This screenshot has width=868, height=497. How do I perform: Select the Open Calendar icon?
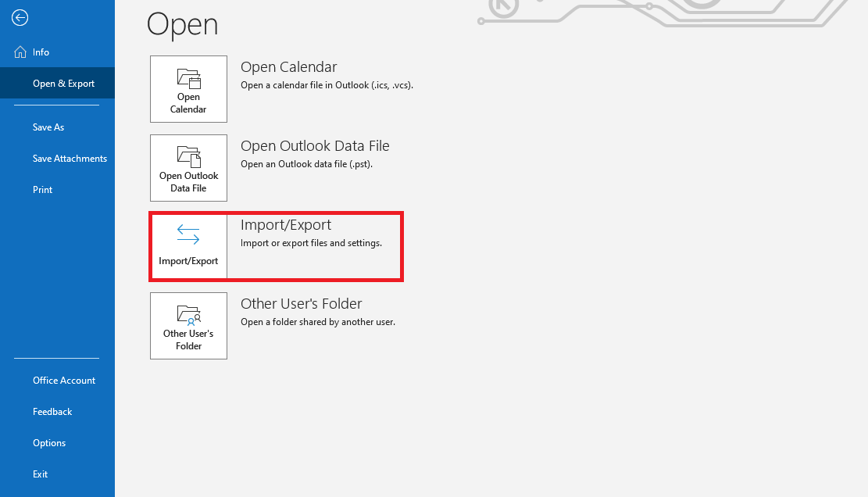[x=188, y=88]
